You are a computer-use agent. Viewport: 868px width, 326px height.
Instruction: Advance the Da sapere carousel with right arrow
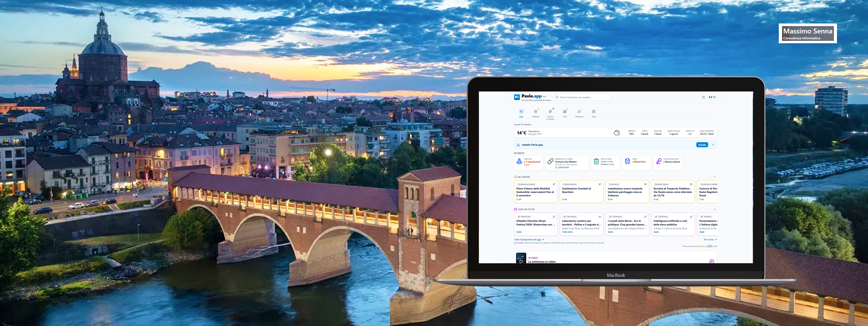pyautogui.click(x=715, y=177)
